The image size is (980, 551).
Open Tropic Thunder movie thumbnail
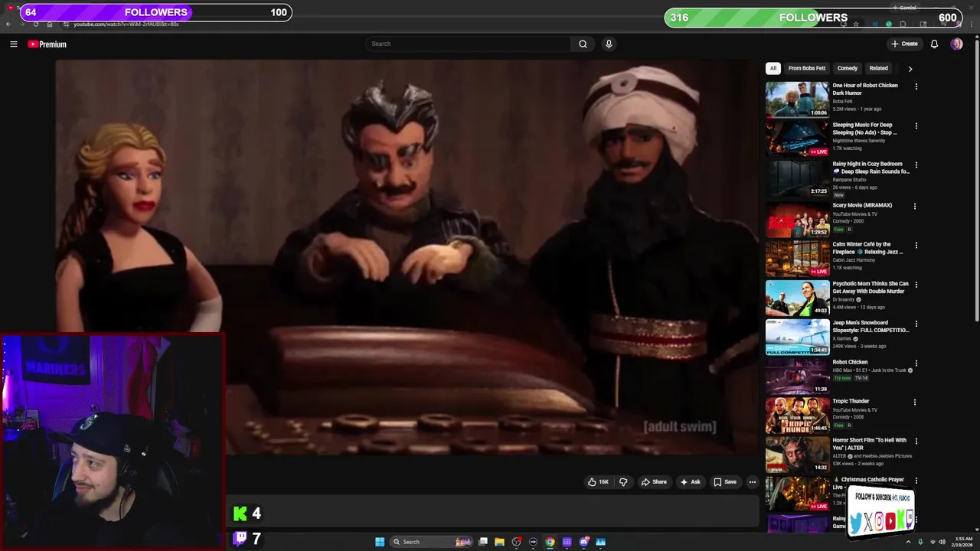pyautogui.click(x=797, y=415)
